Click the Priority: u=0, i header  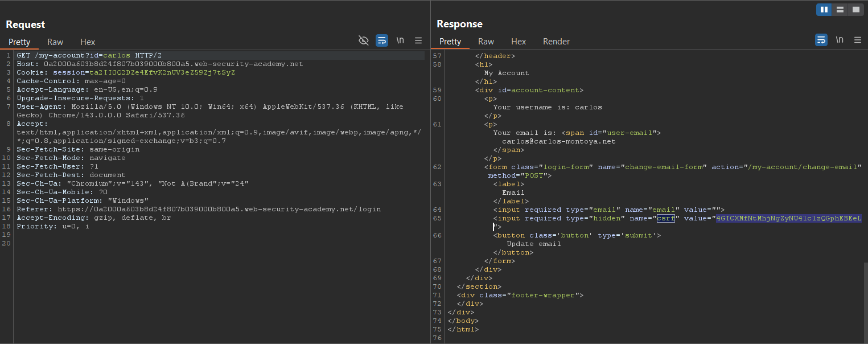[53, 227]
